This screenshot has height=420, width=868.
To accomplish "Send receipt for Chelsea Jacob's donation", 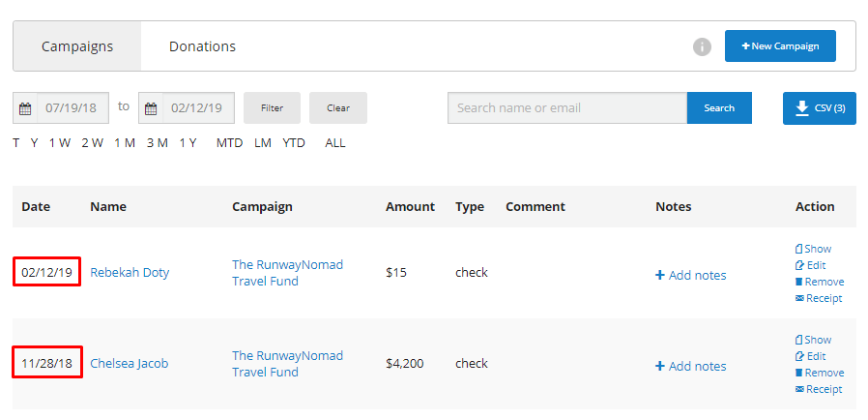I will pyautogui.click(x=818, y=389).
